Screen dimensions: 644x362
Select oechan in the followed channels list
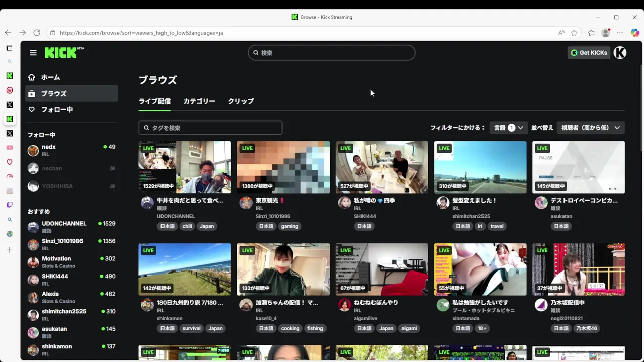[71, 168]
